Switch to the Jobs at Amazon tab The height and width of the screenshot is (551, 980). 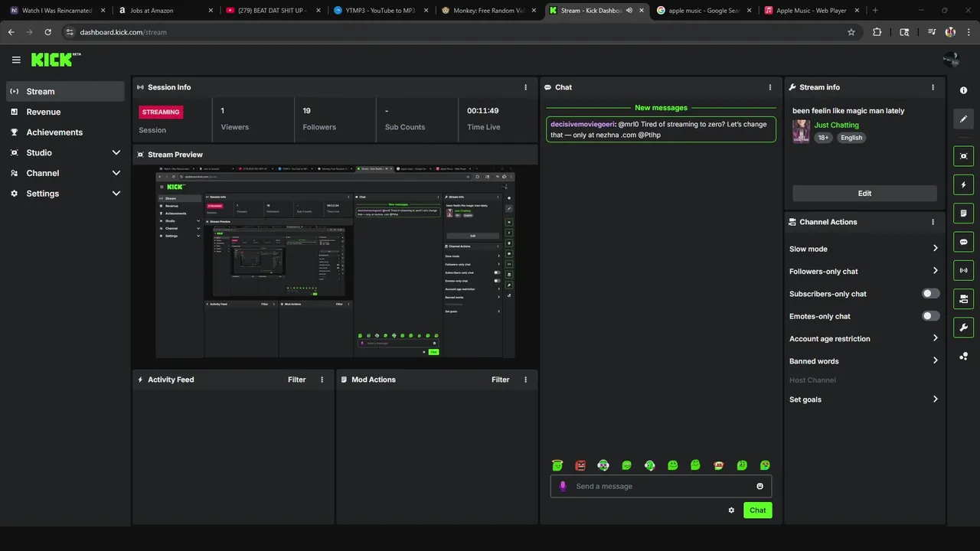coord(165,11)
